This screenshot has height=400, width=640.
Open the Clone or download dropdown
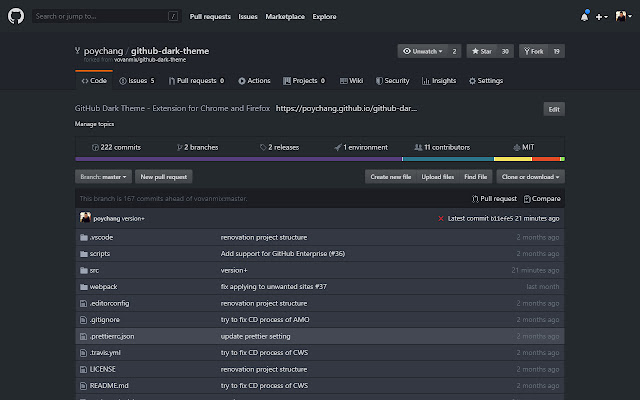pos(531,177)
